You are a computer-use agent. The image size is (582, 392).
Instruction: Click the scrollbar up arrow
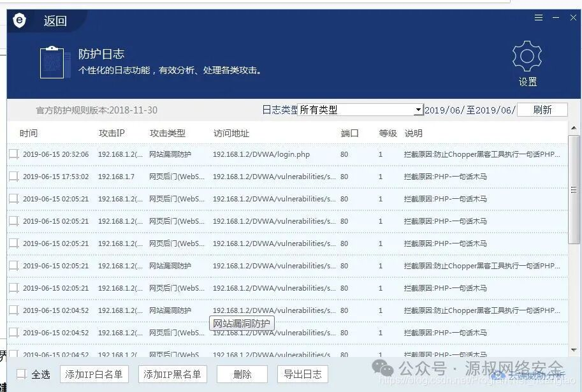(x=574, y=128)
